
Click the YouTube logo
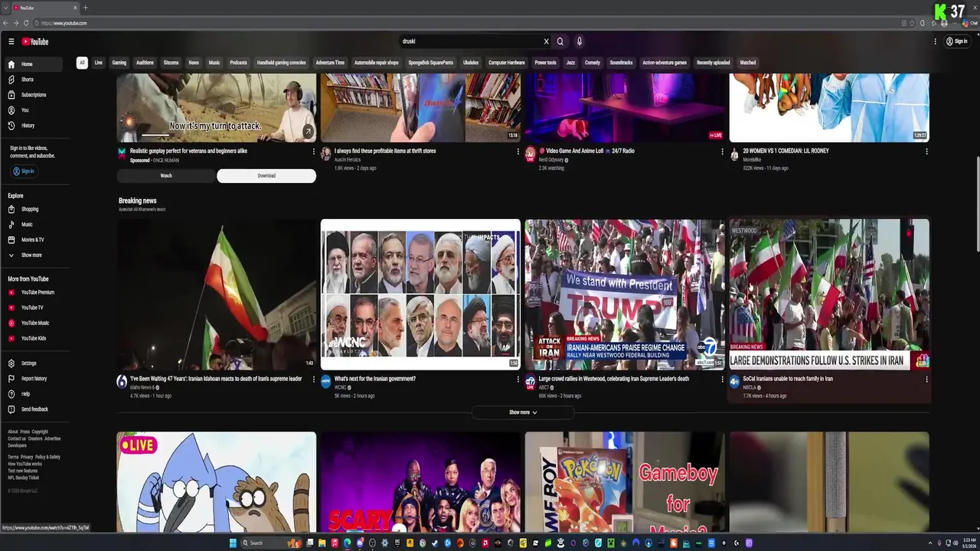click(x=35, y=41)
